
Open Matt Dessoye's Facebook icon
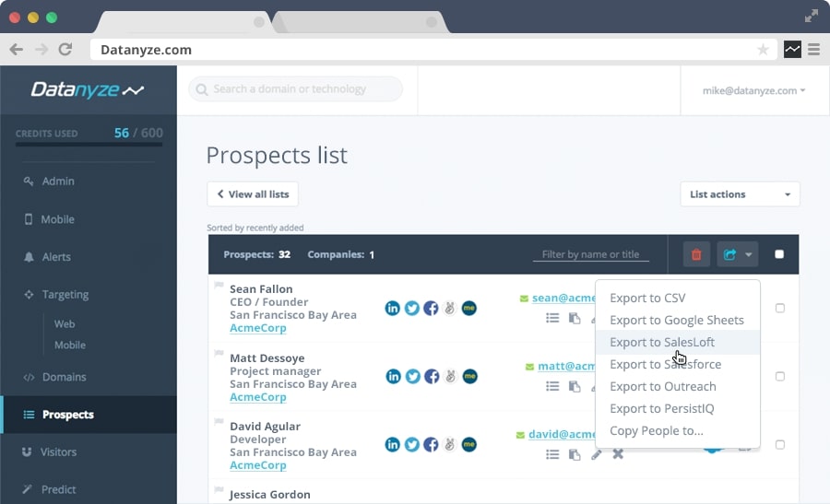tap(432, 377)
